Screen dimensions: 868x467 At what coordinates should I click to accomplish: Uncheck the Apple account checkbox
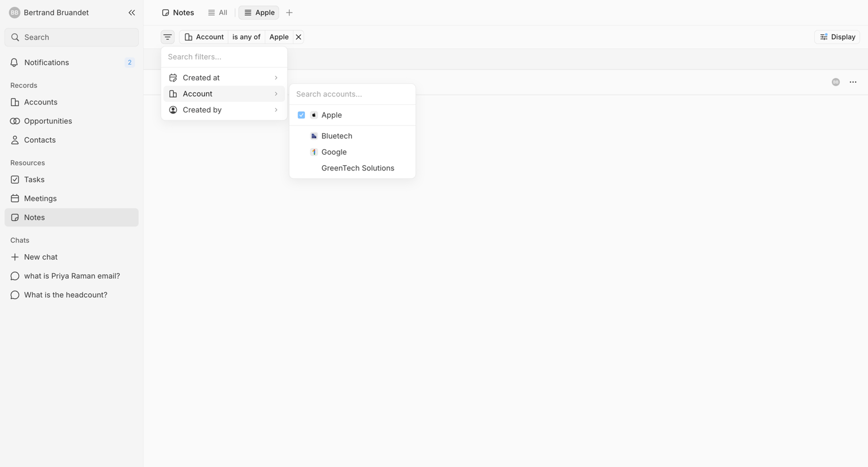tap(301, 115)
